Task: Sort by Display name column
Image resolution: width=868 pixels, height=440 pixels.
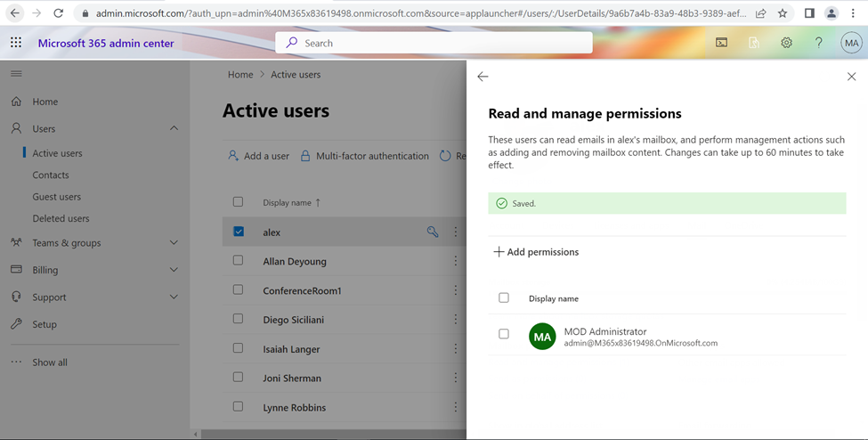Action: 291,203
